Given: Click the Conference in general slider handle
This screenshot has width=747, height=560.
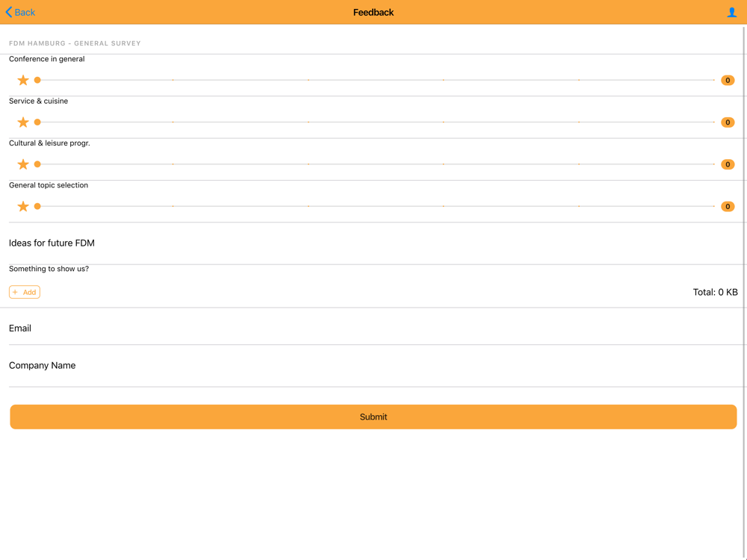Looking at the screenshot, I should 37,80.
